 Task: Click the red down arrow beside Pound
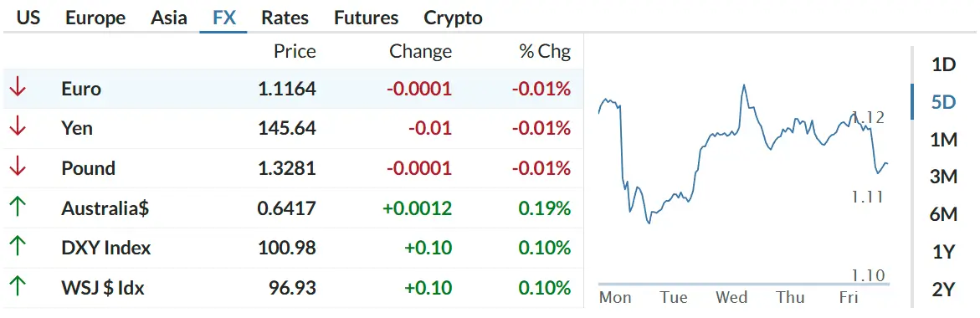[18, 168]
